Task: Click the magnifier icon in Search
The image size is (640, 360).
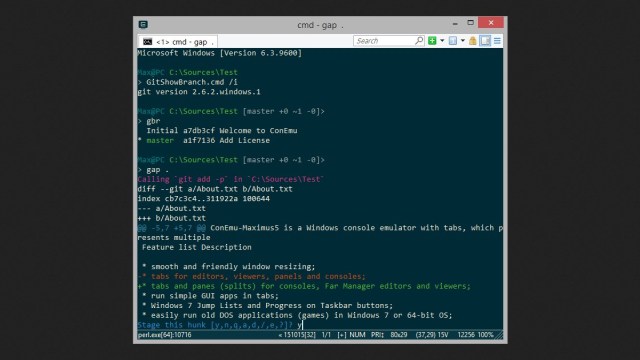Action: point(419,41)
